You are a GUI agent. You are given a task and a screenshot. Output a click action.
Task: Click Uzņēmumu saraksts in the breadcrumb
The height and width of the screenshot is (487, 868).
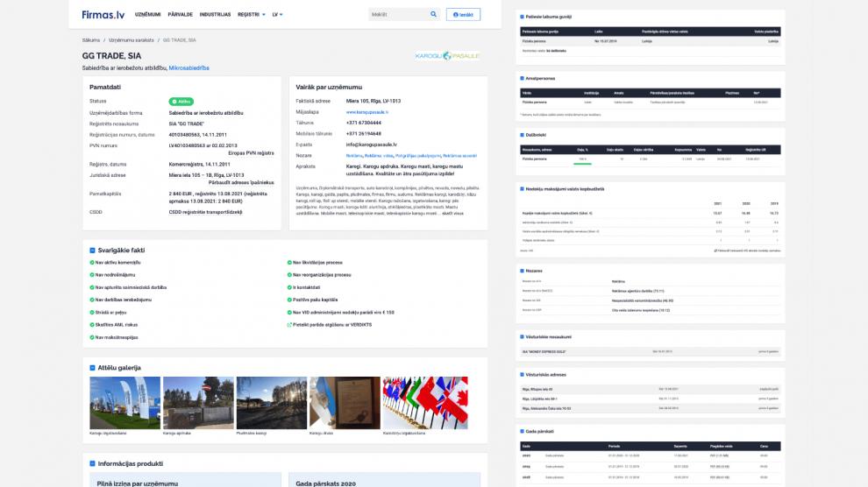click(132, 40)
